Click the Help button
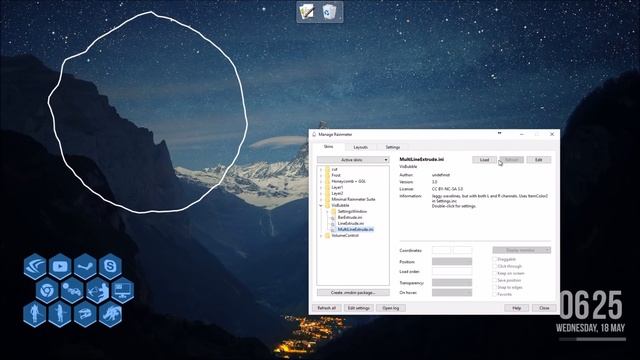 tap(517, 308)
